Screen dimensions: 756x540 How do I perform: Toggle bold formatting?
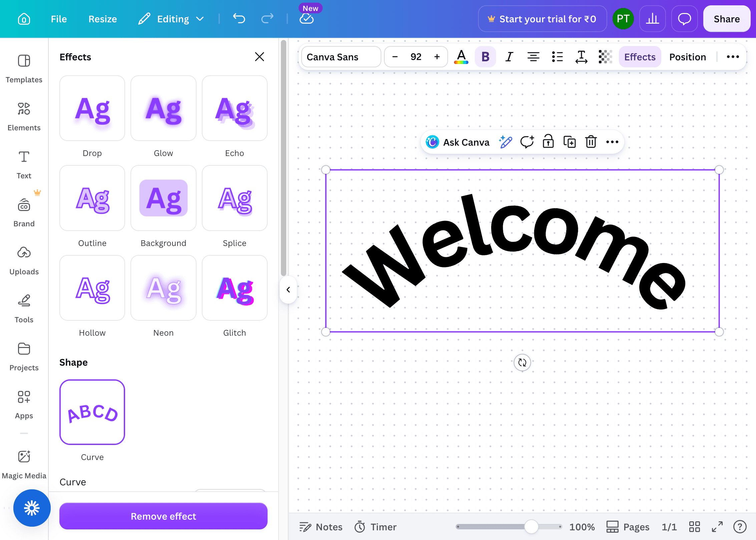(x=485, y=57)
